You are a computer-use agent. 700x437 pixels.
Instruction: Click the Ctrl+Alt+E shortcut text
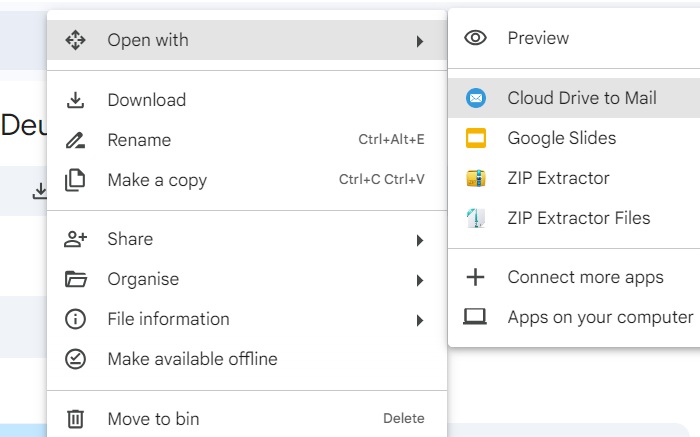click(x=392, y=139)
